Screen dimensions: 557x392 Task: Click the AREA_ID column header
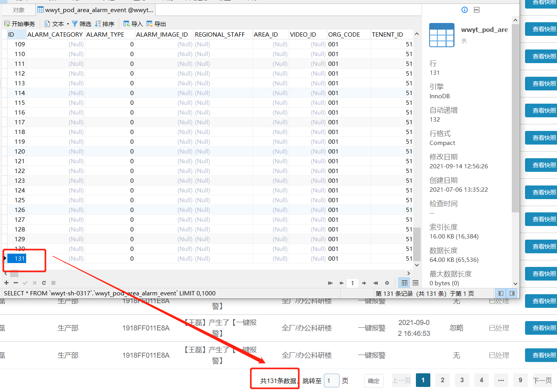pyautogui.click(x=271, y=34)
